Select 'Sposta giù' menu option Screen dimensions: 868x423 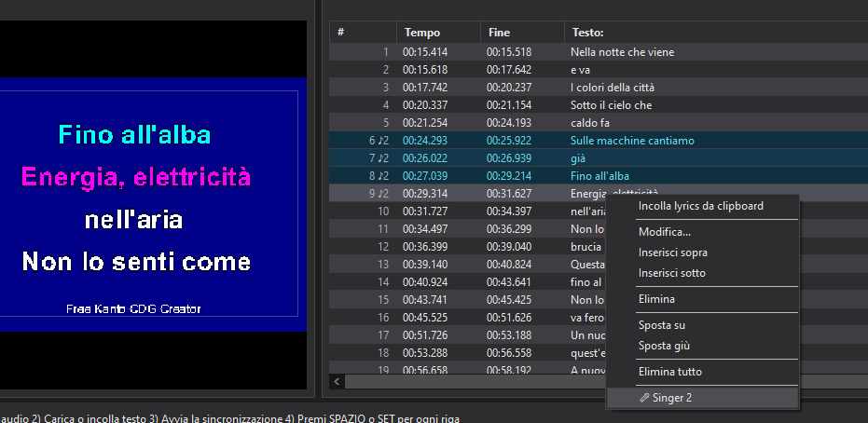tap(664, 346)
